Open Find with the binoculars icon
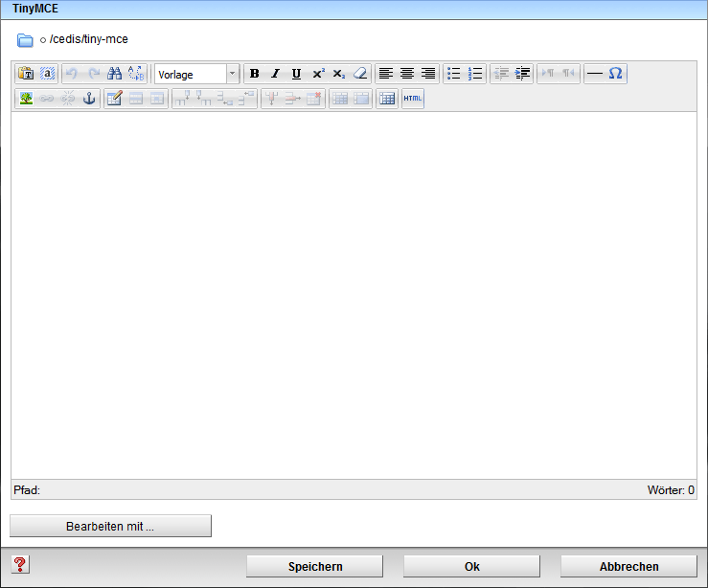 click(x=114, y=74)
